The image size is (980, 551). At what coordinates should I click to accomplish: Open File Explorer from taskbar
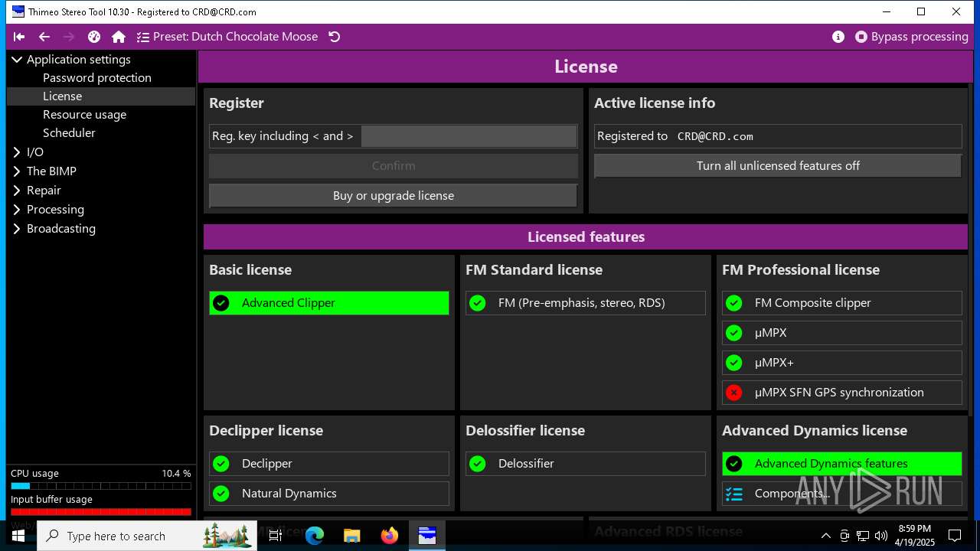pyautogui.click(x=352, y=536)
